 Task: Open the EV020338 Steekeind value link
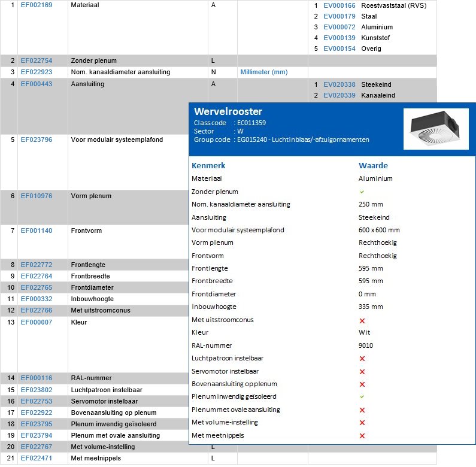(x=339, y=84)
